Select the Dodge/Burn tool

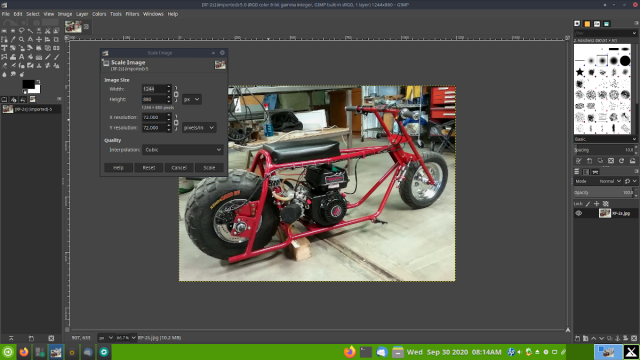(x=22, y=74)
